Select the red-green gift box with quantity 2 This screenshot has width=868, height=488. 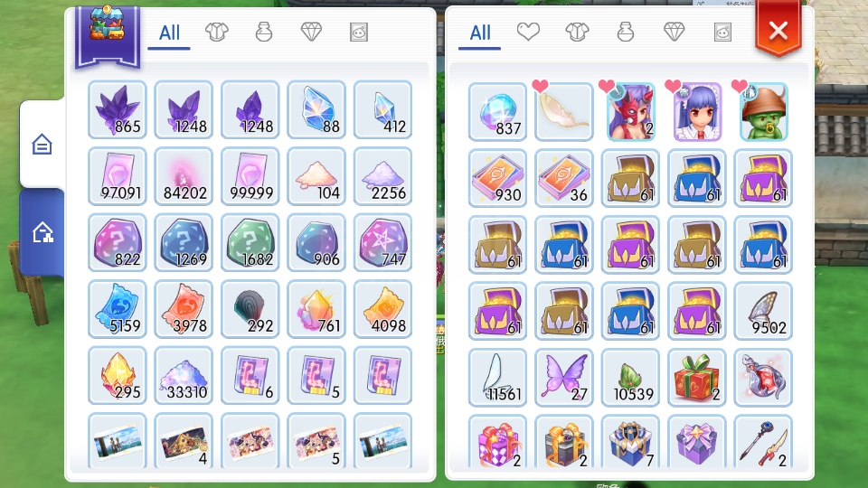pyautogui.click(x=697, y=378)
